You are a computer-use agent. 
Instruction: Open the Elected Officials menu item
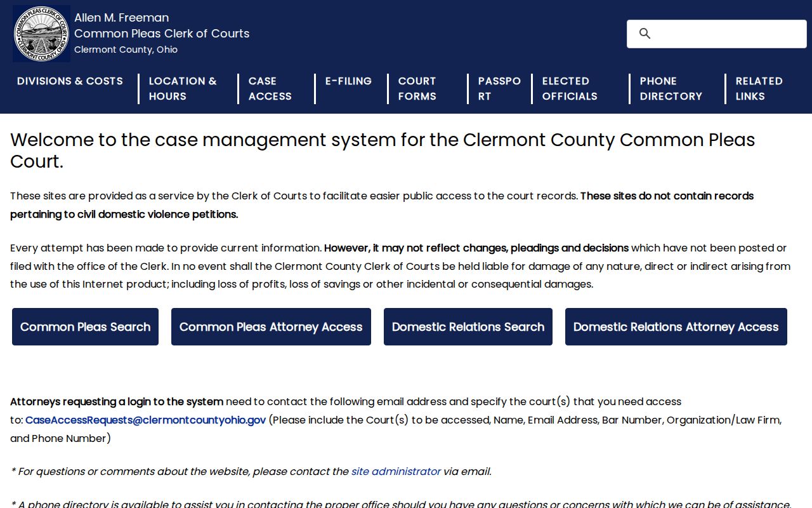click(x=570, y=89)
